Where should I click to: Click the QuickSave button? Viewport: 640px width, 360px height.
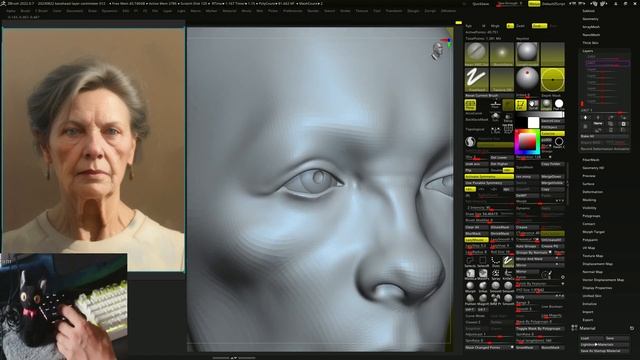coord(480,4)
